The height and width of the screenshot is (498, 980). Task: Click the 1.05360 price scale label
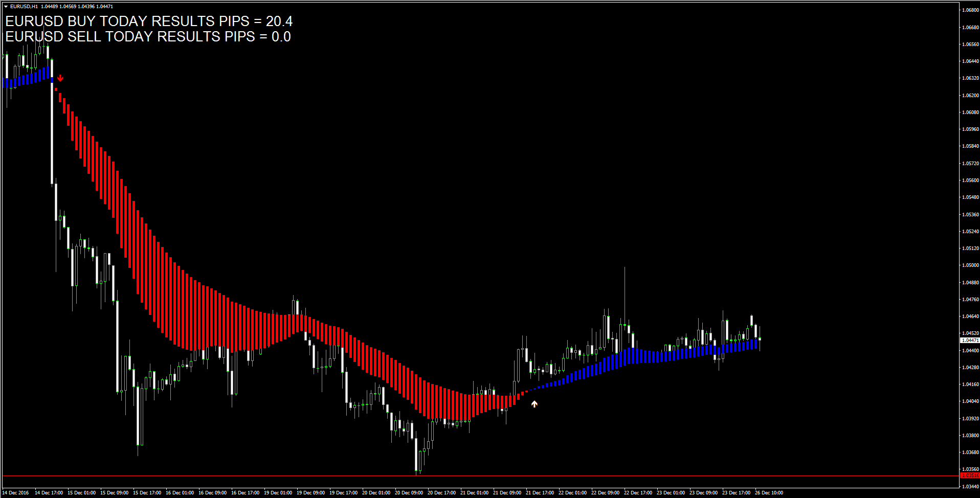(970, 215)
